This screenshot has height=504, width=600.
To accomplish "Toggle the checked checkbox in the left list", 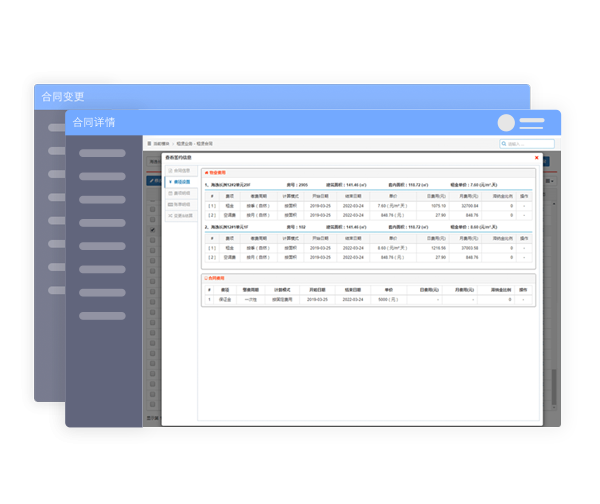I will tap(152, 230).
